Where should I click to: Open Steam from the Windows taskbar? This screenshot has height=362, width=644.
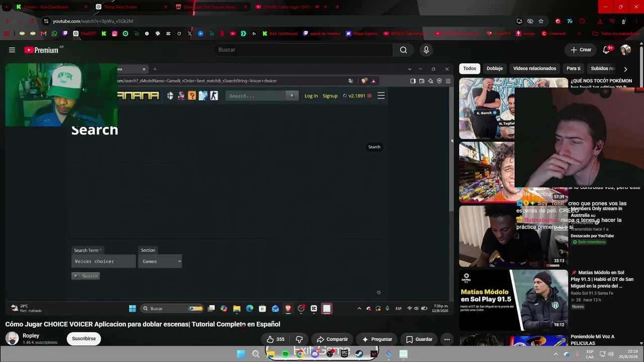click(x=359, y=354)
